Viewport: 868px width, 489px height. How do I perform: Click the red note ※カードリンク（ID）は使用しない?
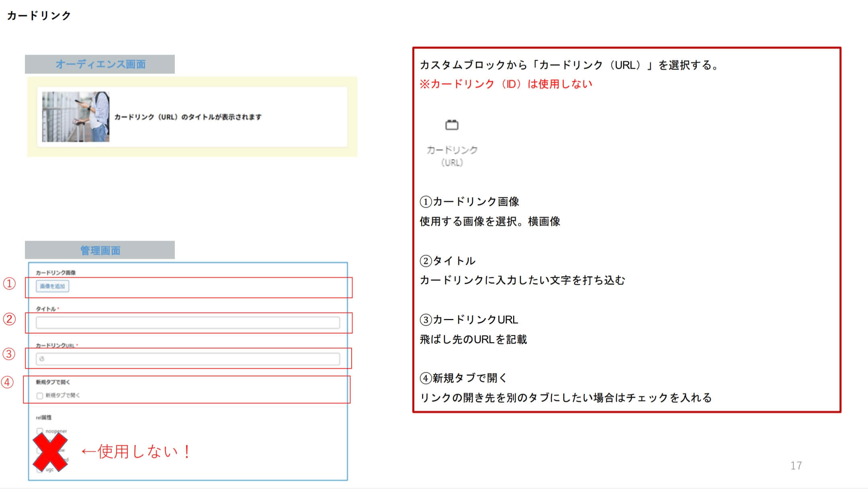click(506, 84)
